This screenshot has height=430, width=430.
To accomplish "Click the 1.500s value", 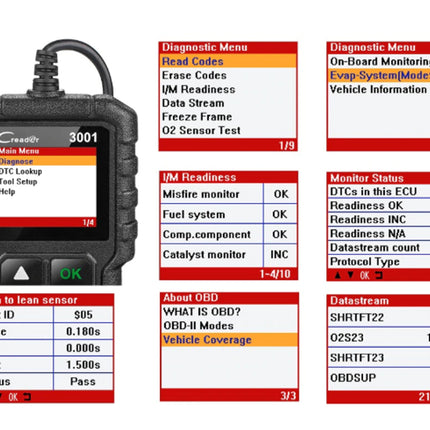I will [83, 365].
